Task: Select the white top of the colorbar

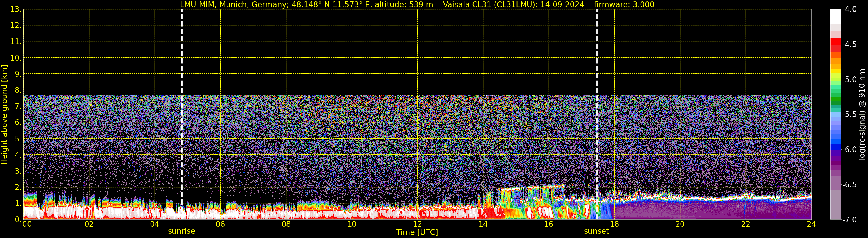Action: coord(835,16)
